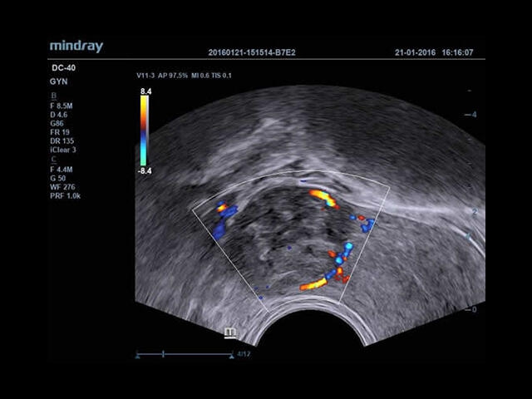Screen dimensions: 532x399
Task: Click the Mindray logo
Action: (76, 47)
